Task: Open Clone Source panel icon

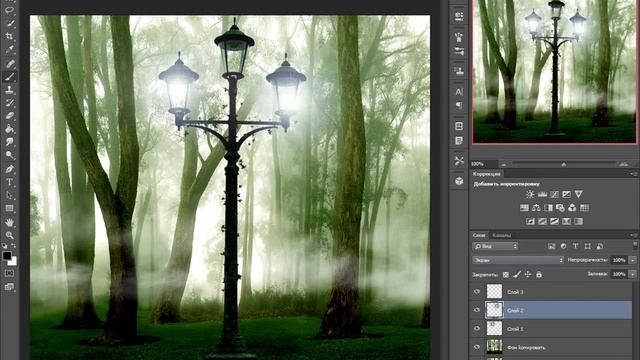Action: (459, 71)
